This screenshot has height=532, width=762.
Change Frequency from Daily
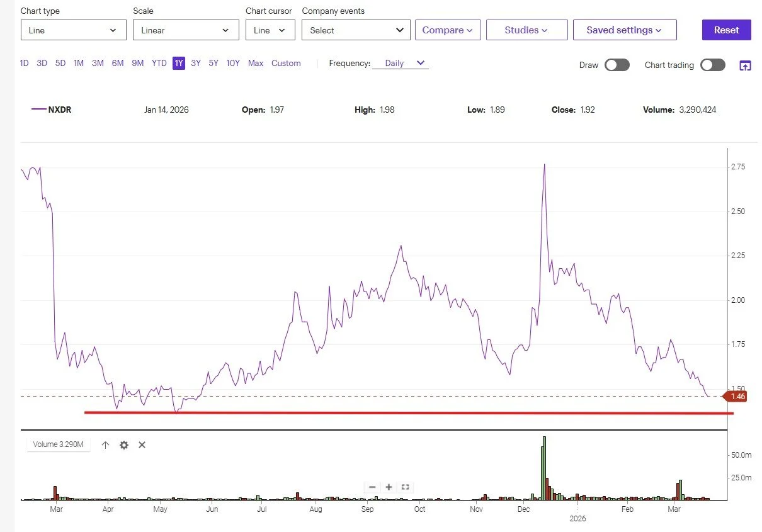tap(401, 63)
